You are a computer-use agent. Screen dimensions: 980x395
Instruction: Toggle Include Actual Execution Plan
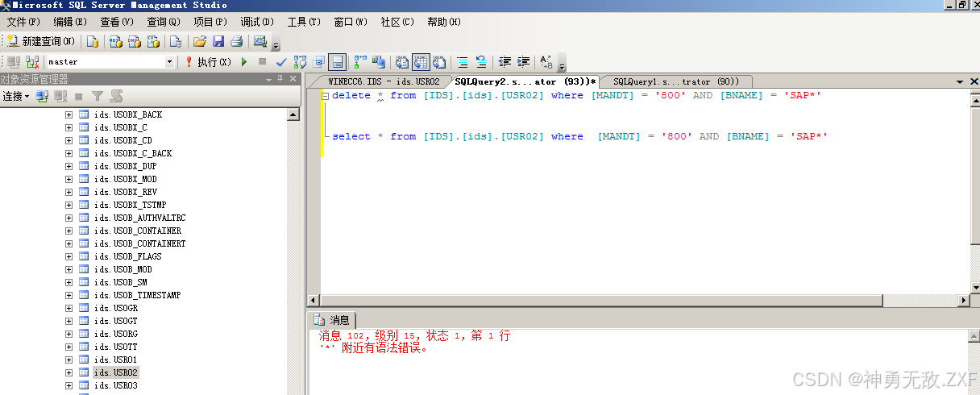[360, 61]
